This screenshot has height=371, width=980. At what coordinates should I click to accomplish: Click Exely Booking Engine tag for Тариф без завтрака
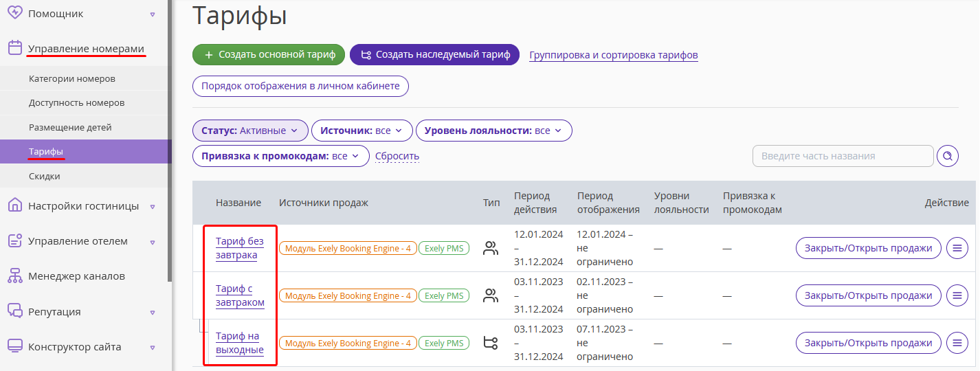348,249
